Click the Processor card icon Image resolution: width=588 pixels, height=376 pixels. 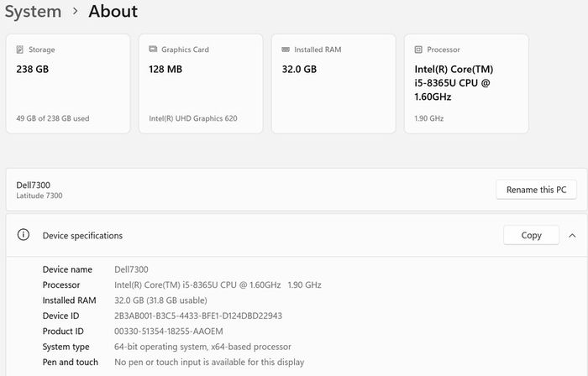[418, 50]
